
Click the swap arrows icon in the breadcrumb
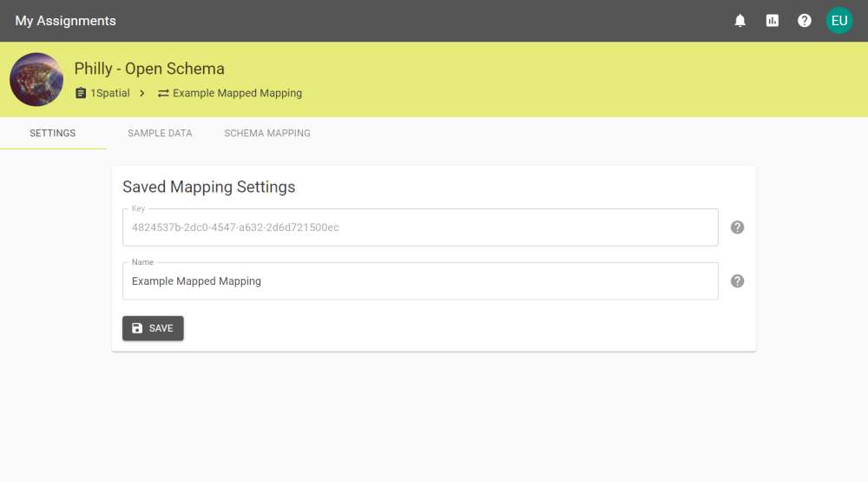click(163, 94)
